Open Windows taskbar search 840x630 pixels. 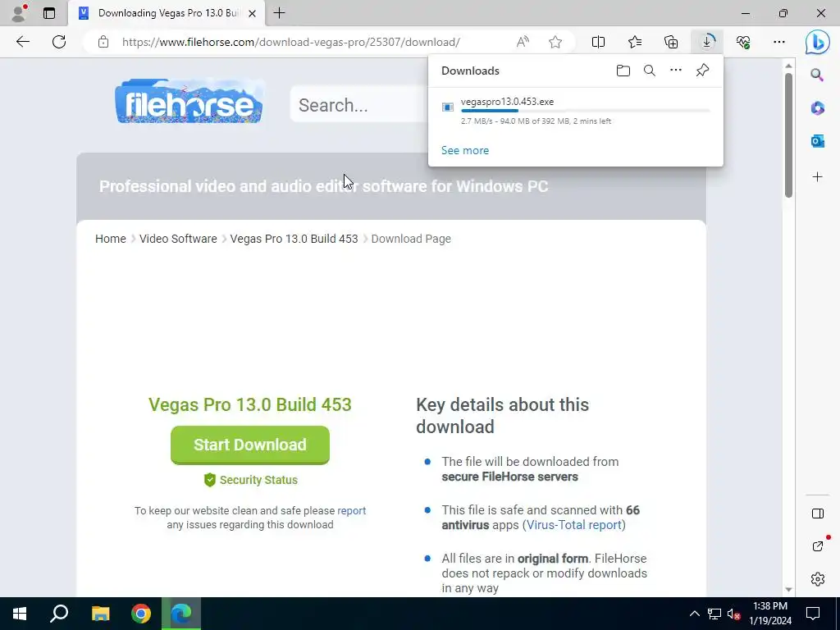(59, 614)
